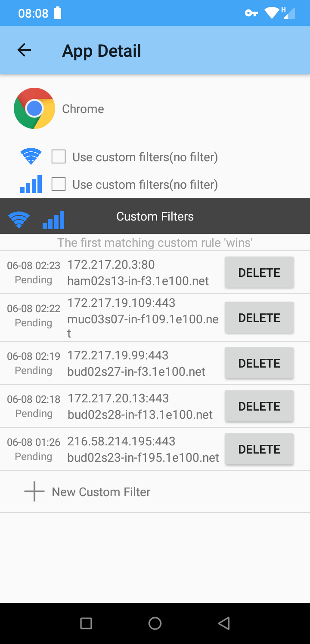The image size is (310, 644).
Task: Tap the Chrome app icon
Action: point(34,108)
